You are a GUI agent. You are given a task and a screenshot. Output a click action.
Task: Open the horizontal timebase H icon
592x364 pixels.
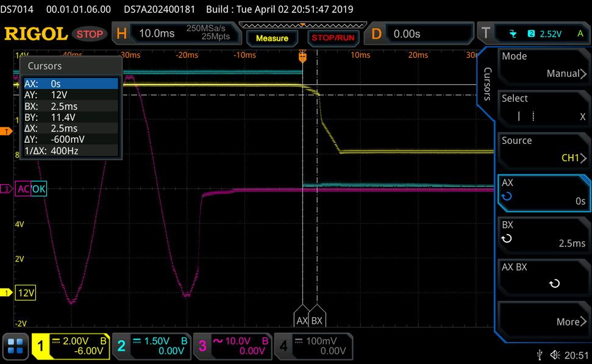[x=121, y=34]
